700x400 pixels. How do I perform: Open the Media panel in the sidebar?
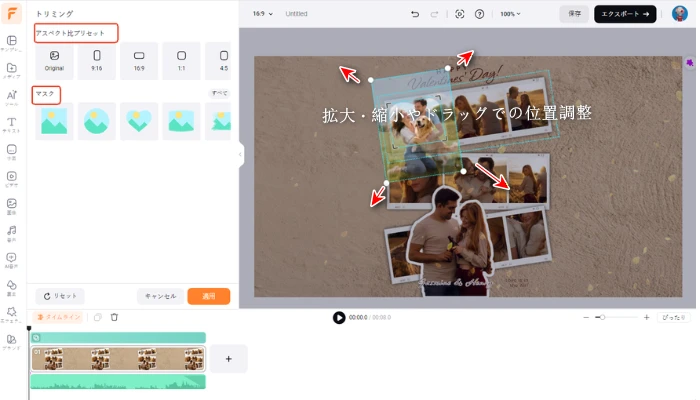[x=12, y=70]
